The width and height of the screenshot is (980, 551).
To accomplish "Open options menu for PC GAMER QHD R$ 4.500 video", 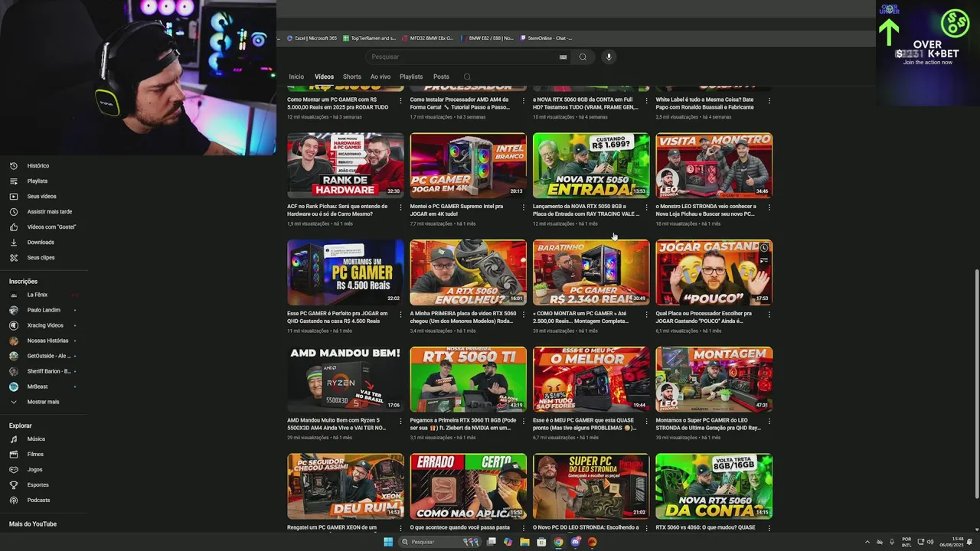I will coord(400,315).
